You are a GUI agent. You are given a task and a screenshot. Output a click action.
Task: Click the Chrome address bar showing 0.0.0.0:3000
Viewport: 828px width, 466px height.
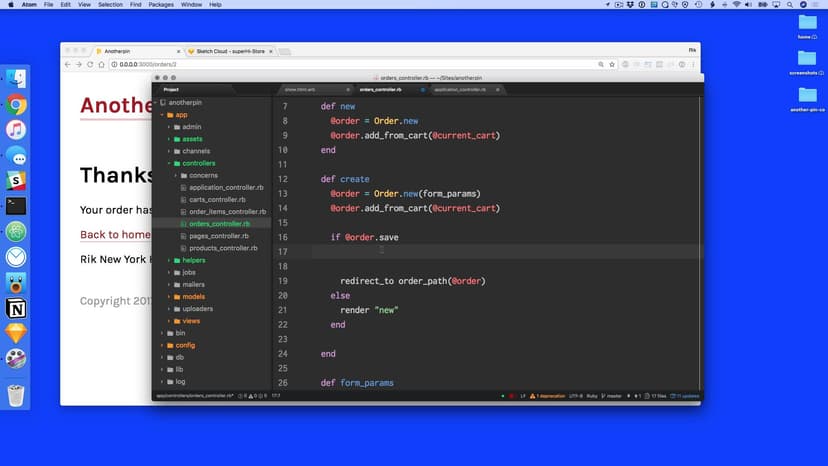300,64
